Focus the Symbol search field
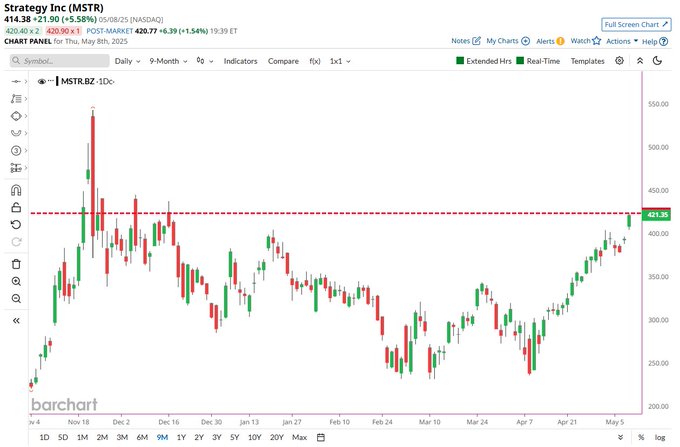Viewport: 680px width, 447px height. point(59,61)
